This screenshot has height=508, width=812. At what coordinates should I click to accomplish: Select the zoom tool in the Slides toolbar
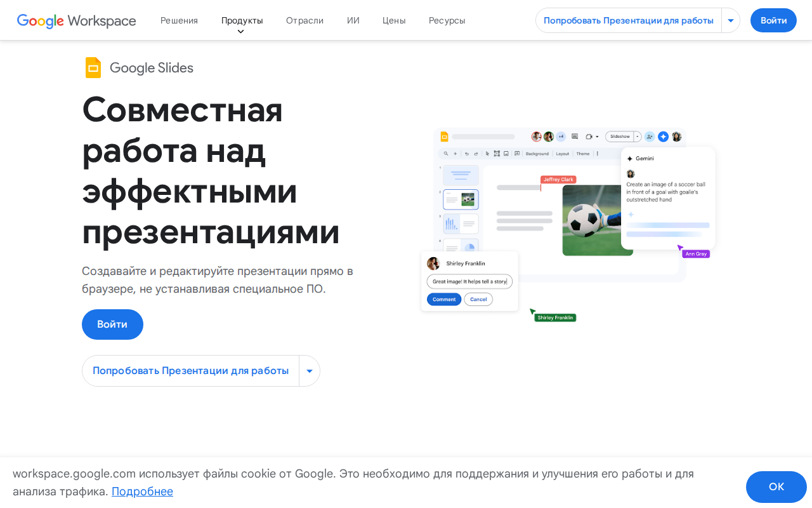[x=446, y=153]
